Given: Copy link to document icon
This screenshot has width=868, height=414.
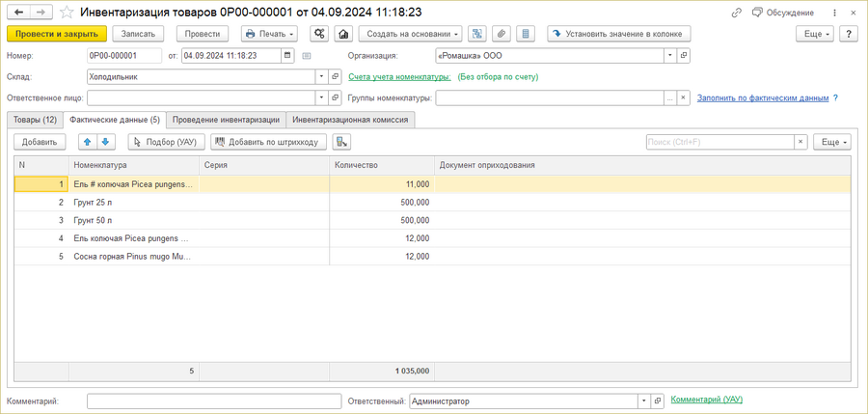Looking at the screenshot, I should click(737, 13).
